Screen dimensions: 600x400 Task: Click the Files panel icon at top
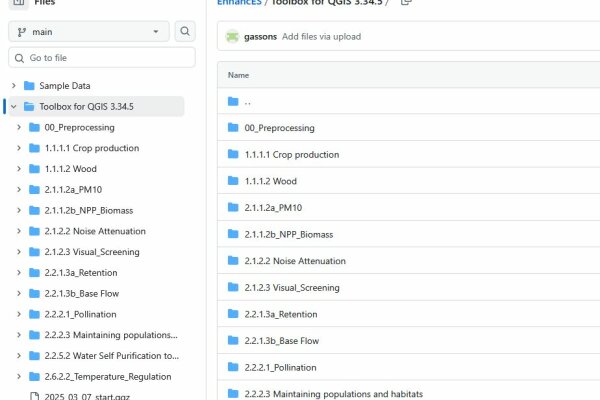click(18, 3)
